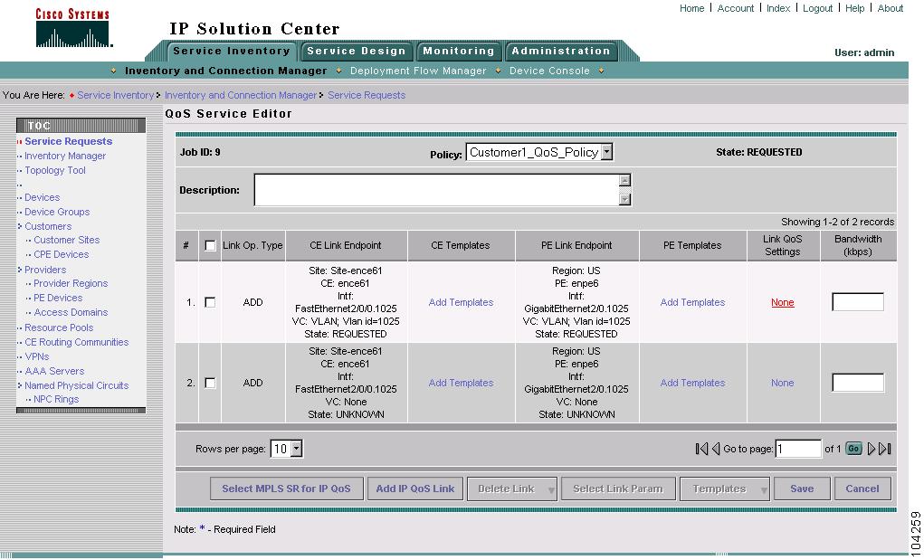The image size is (924, 560).
Task: Switch to the Administration tab
Action: click(x=561, y=52)
